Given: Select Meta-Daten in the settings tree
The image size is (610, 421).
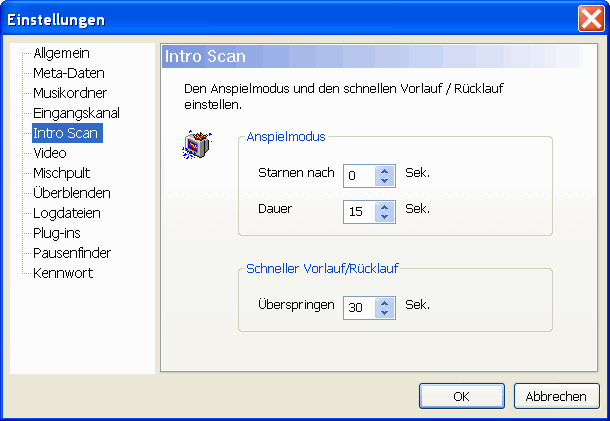Looking at the screenshot, I should tap(68, 73).
